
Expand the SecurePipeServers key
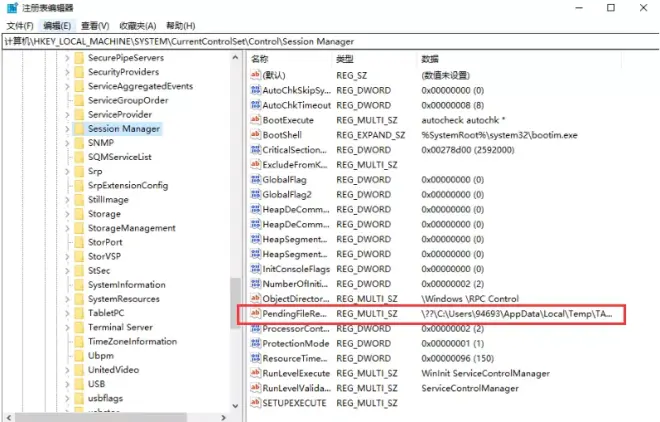coord(67,58)
